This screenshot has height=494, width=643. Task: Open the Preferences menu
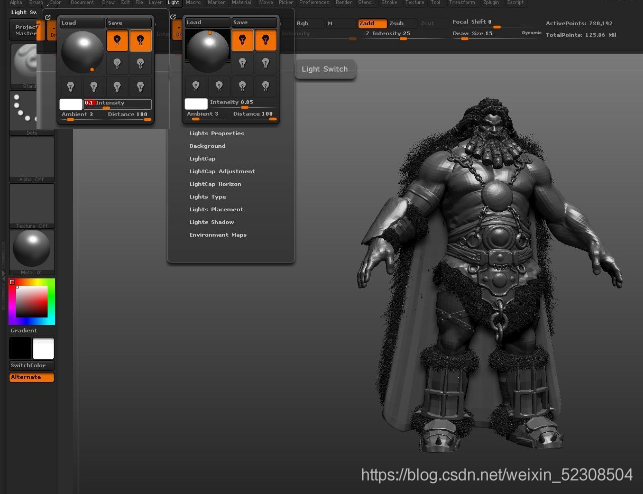(x=315, y=2)
